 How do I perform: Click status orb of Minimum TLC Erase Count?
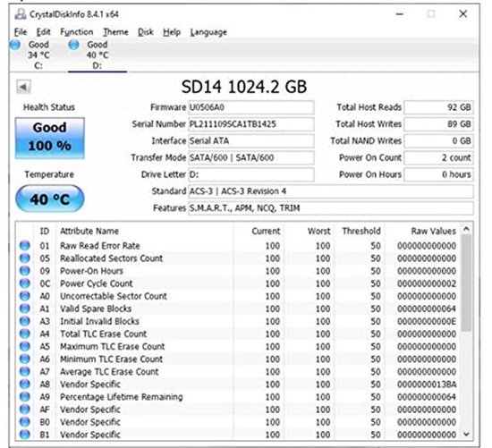25,359
